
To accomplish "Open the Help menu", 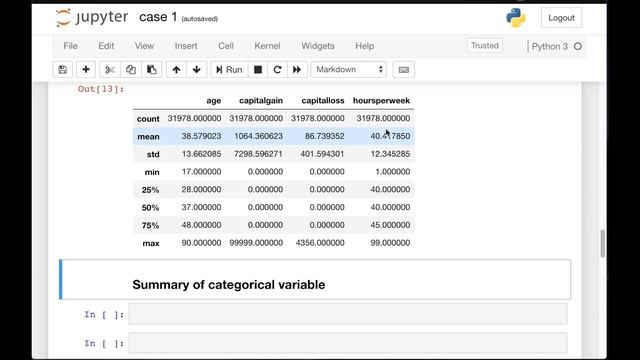I will click(x=364, y=46).
